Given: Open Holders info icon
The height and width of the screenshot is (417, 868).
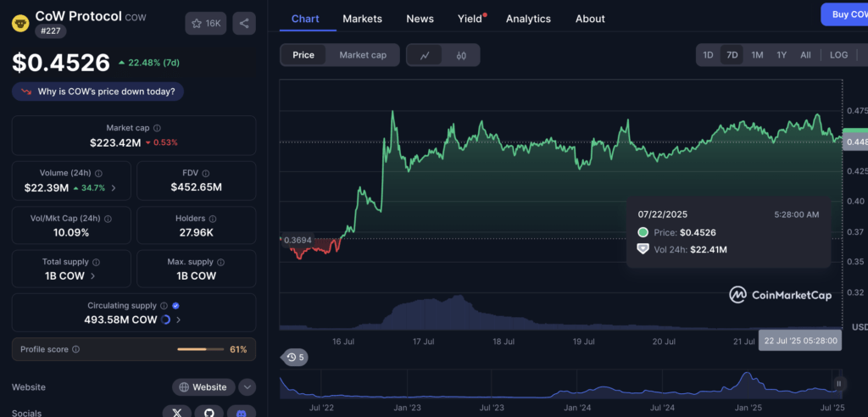Looking at the screenshot, I should coord(213,218).
